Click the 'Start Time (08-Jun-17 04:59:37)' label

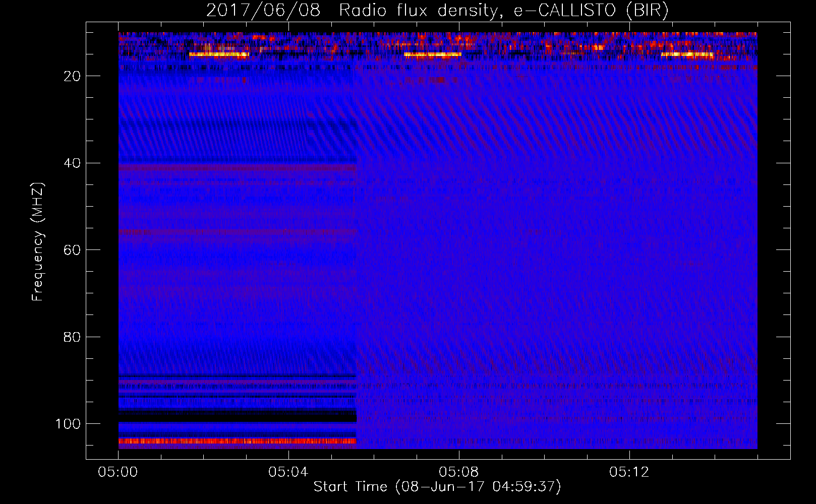tap(437, 487)
